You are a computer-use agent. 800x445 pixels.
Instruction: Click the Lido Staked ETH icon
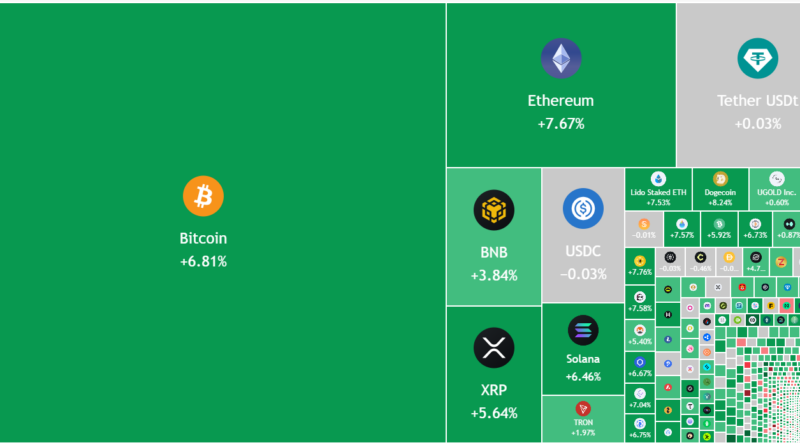pos(658,178)
